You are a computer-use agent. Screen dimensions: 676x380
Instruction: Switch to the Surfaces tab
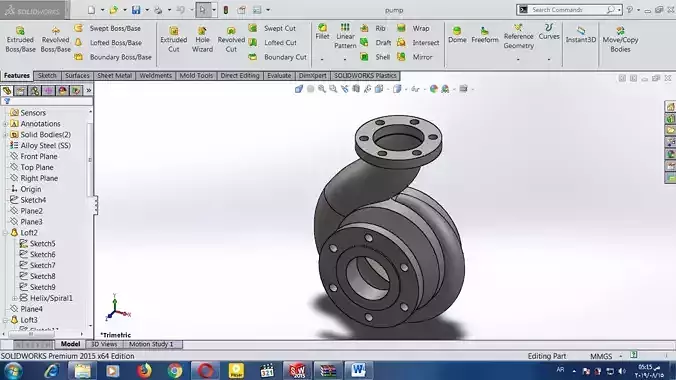click(77, 75)
